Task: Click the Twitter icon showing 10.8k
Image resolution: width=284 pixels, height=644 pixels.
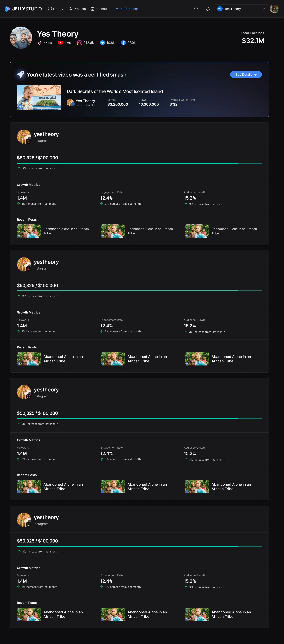Action: point(102,43)
